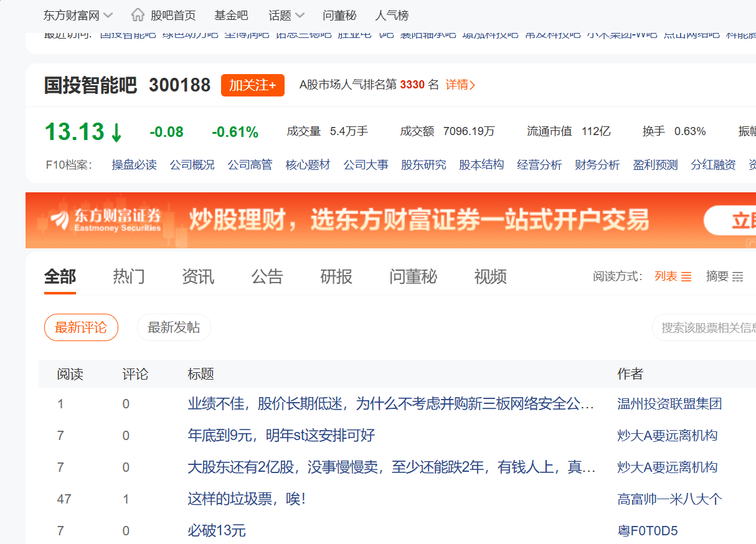
Task: Expand the 话题 dropdown menu
Action: [286, 15]
